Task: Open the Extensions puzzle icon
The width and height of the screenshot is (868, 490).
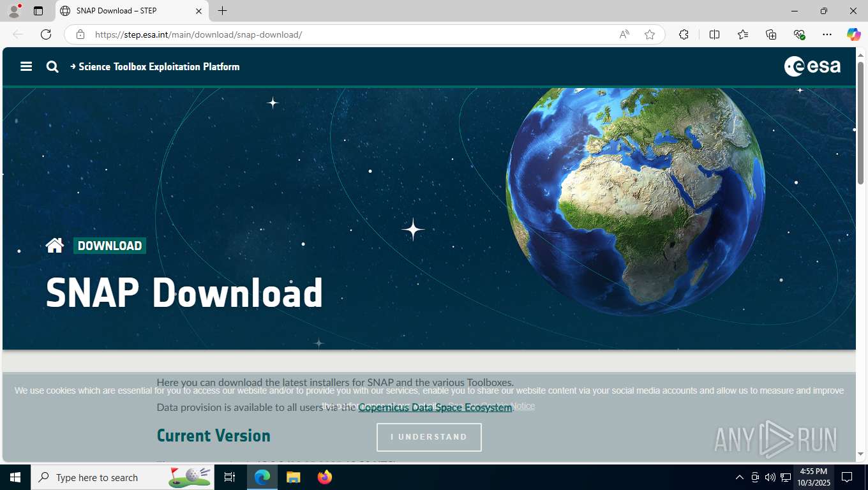Action: point(684,34)
